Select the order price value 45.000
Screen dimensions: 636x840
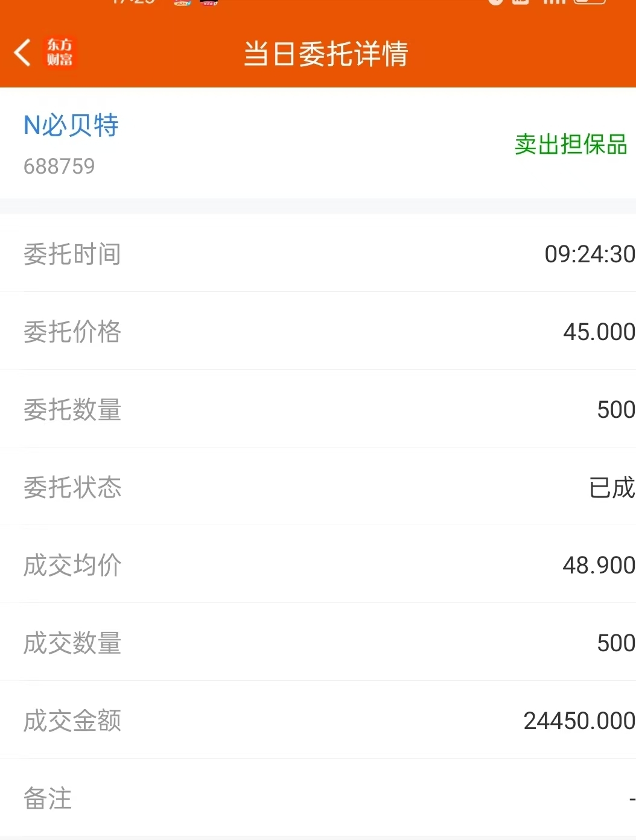598,332
